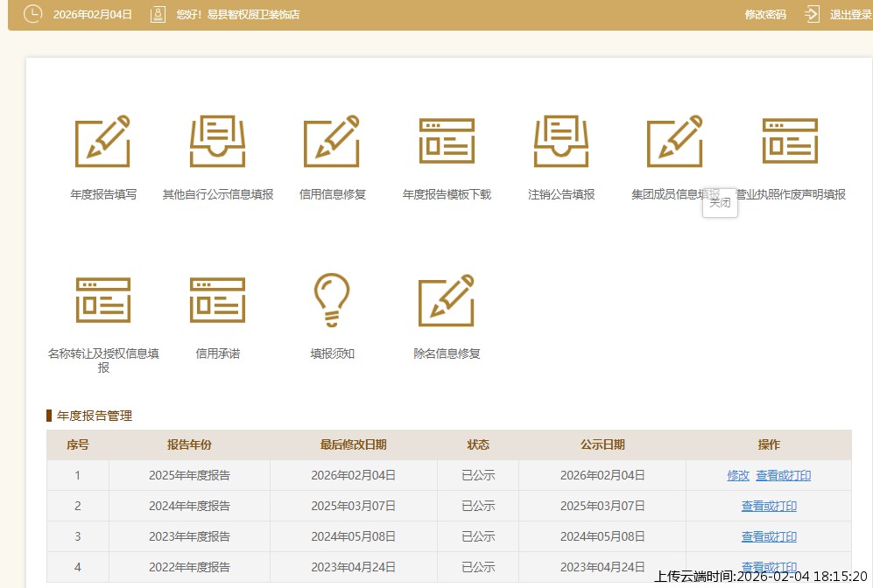Click the 集团成员信息填报 icon
This screenshot has height=588, width=873.
[x=675, y=141]
